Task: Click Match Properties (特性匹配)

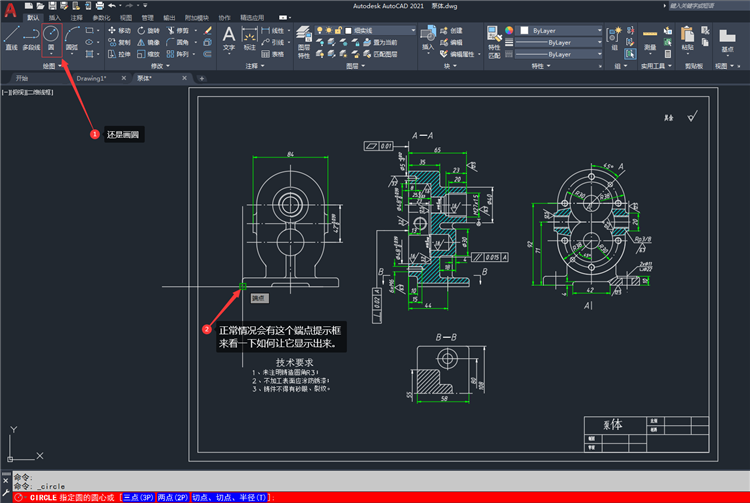Action: coord(494,42)
